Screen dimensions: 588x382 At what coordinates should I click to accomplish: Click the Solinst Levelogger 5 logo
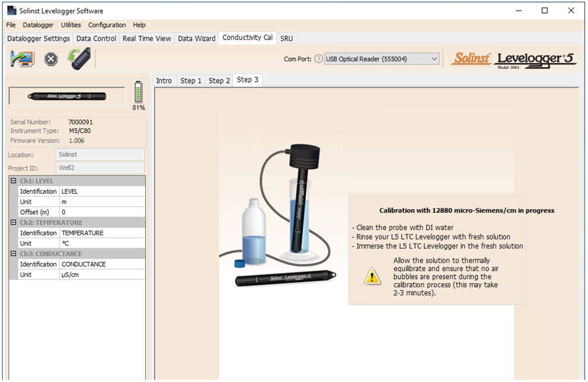click(514, 59)
